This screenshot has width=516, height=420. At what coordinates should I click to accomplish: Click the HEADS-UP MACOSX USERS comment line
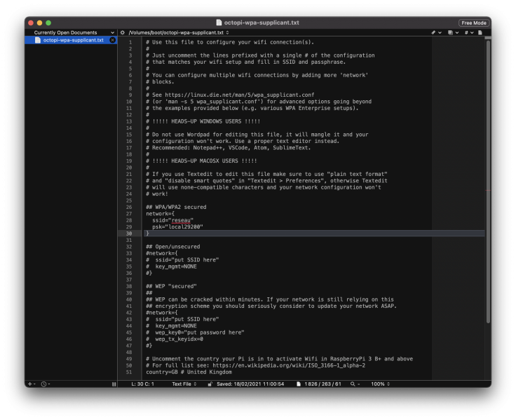point(201,161)
